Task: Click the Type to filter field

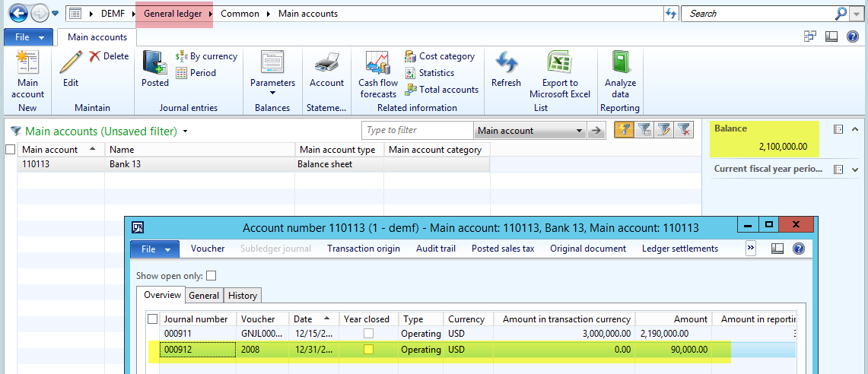Action: tap(417, 131)
